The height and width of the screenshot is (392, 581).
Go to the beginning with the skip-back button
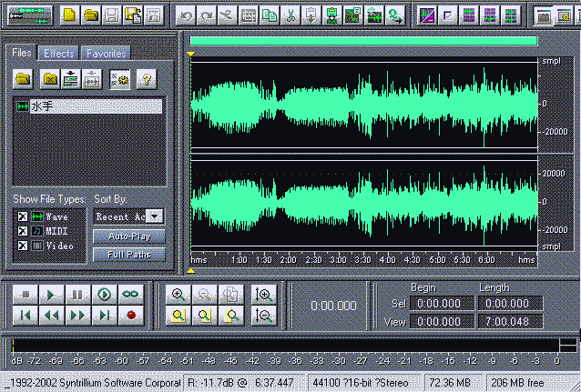(25, 316)
